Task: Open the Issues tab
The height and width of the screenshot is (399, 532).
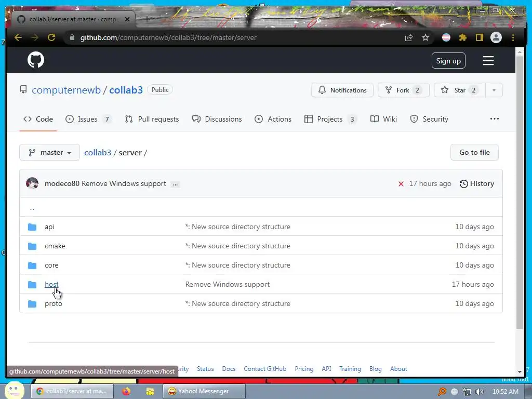Action: (88, 119)
